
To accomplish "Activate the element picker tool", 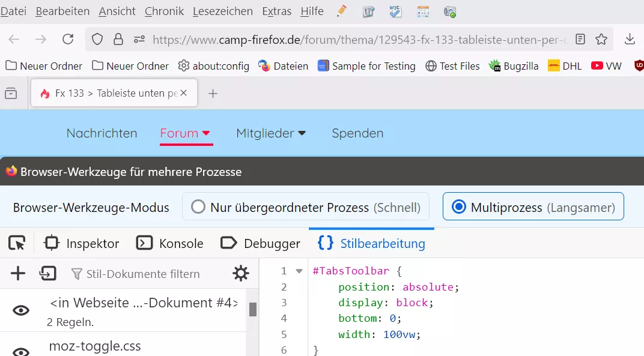I will 17,243.
